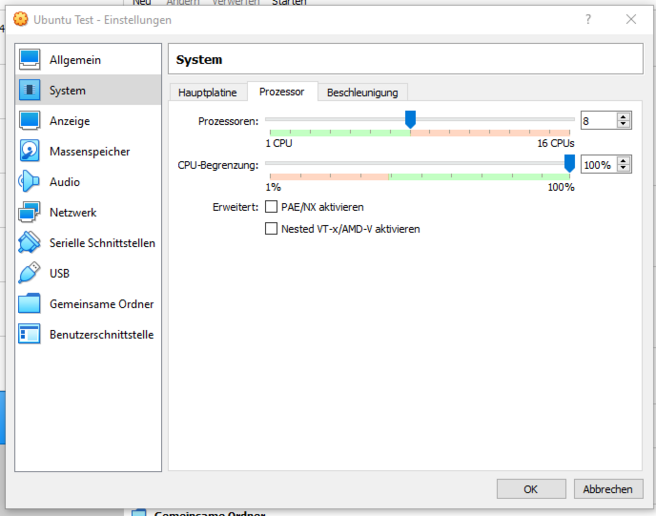Select the Gemeinsame Ordner folder icon

[x=30, y=304]
